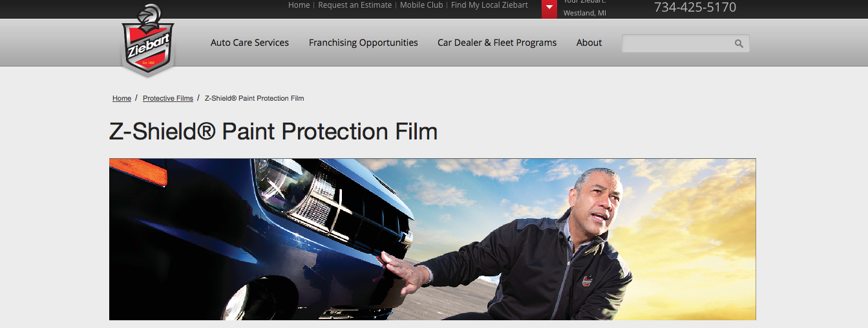This screenshot has width=868, height=328.
Task: Click the Westland, MI location text
Action: pyautogui.click(x=585, y=13)
